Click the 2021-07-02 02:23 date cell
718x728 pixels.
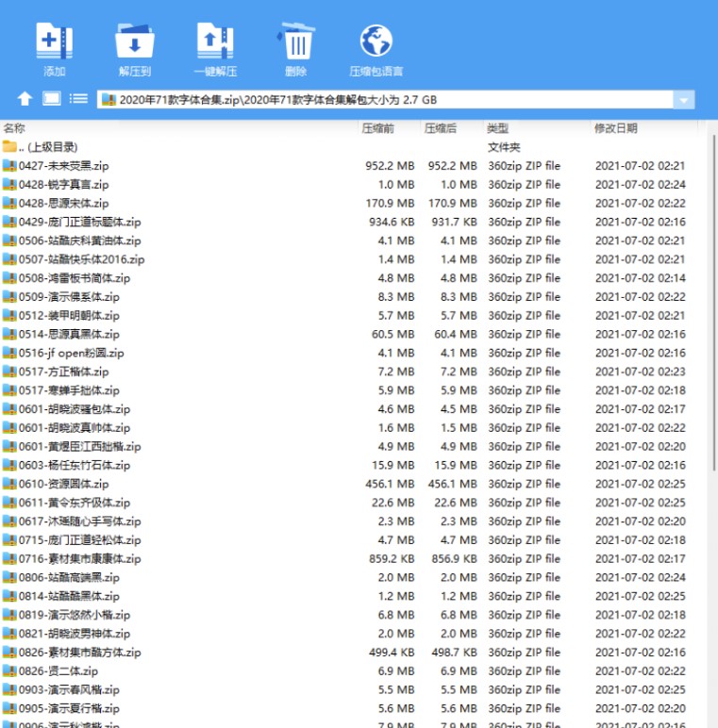pyautogui.click(x=641, y=372)
